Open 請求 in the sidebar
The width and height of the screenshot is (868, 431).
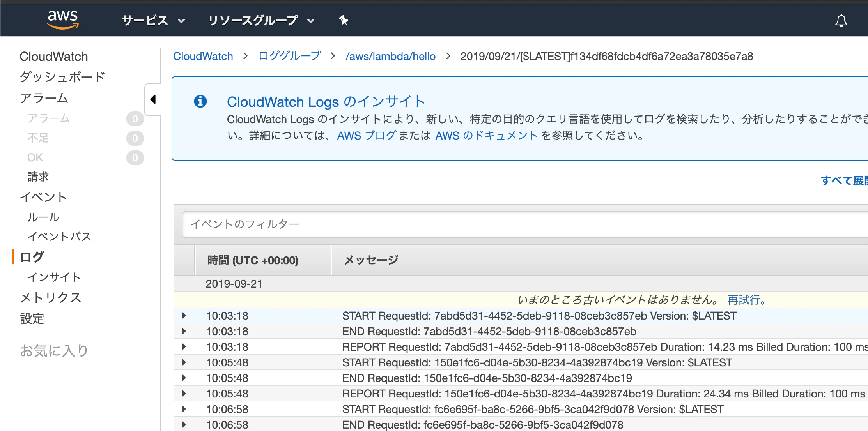coord(38,177)
